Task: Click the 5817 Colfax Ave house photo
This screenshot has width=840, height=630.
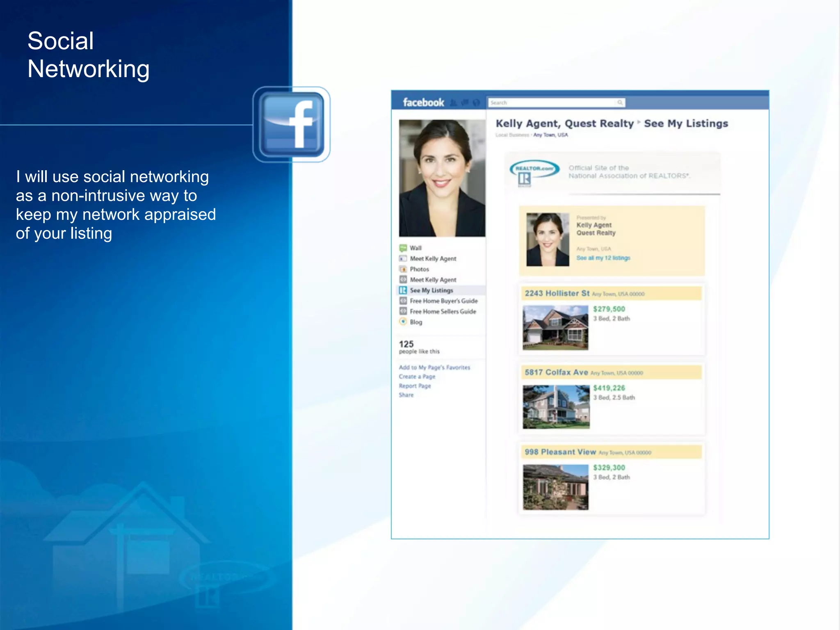Action: 556,407
